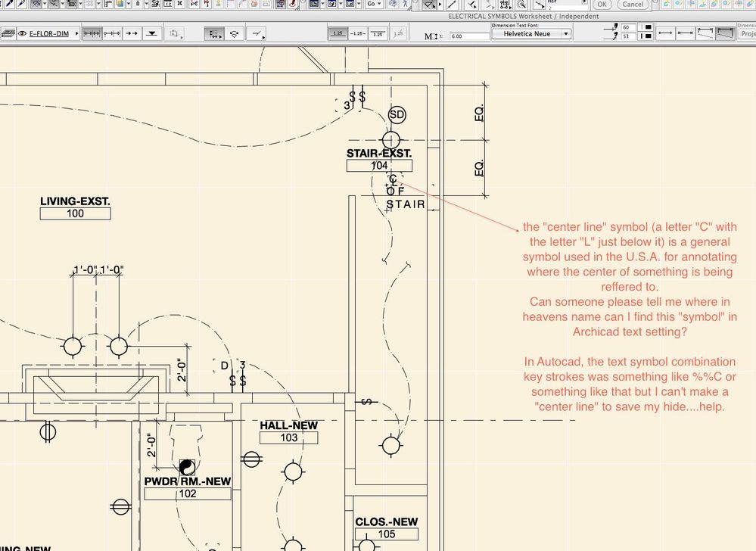The height and width of the screenshot is (551, 756).
Task: Select the arrow-style dimension marker icon
Action: pos(130,33)
